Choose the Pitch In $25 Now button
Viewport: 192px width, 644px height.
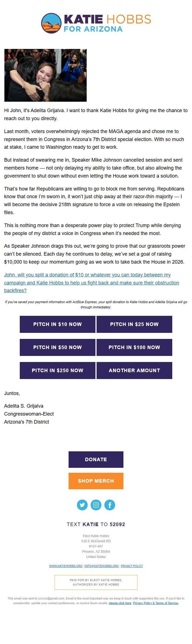click(134, 324)
